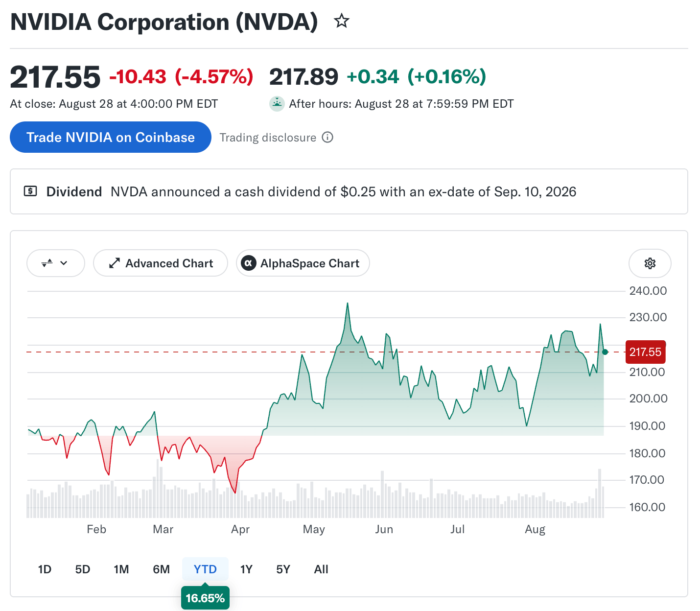
Task: Click the 170.00 y-axis label
Action: point(647,480)
